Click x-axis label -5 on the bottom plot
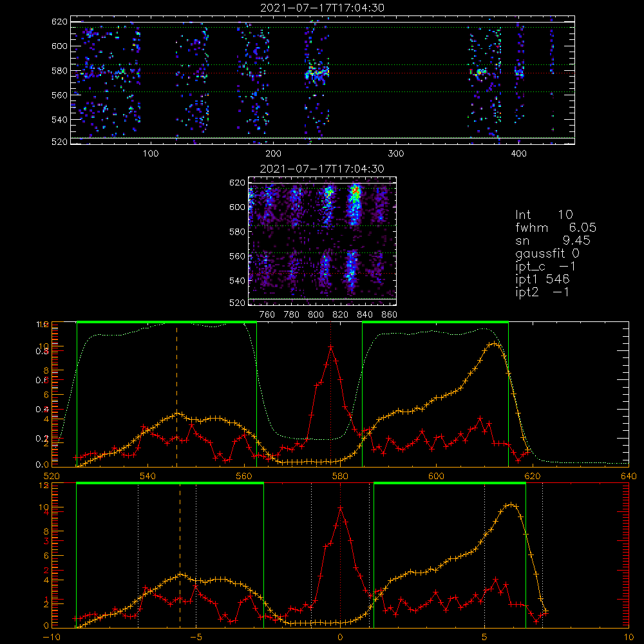 [196, 638]
